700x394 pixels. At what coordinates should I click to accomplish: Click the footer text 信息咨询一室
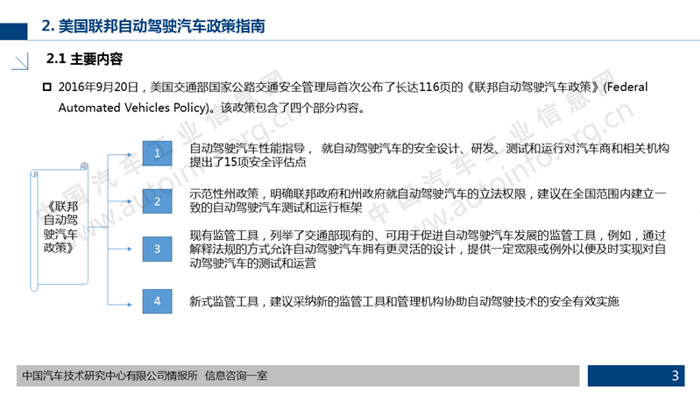[236, 376]
